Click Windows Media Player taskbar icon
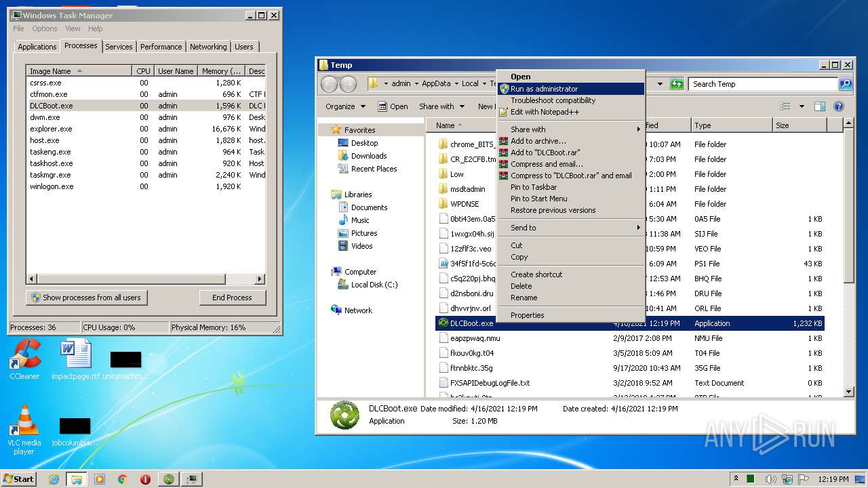This screenshot has height=488, width=868. coord(100,479)
